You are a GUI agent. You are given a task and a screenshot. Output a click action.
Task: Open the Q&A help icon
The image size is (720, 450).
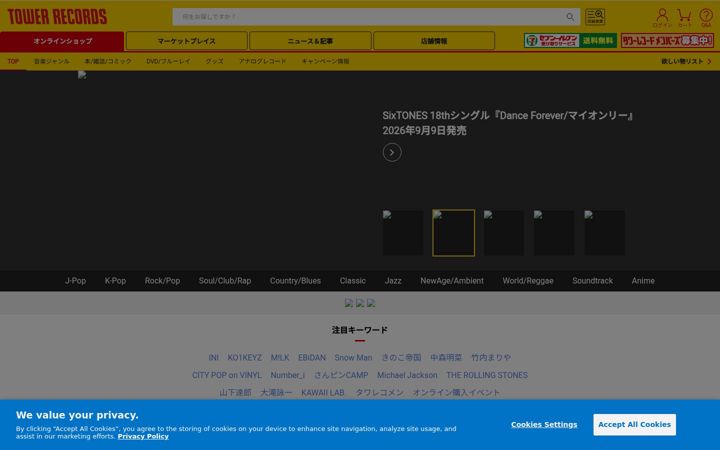[x=706, y=17]
